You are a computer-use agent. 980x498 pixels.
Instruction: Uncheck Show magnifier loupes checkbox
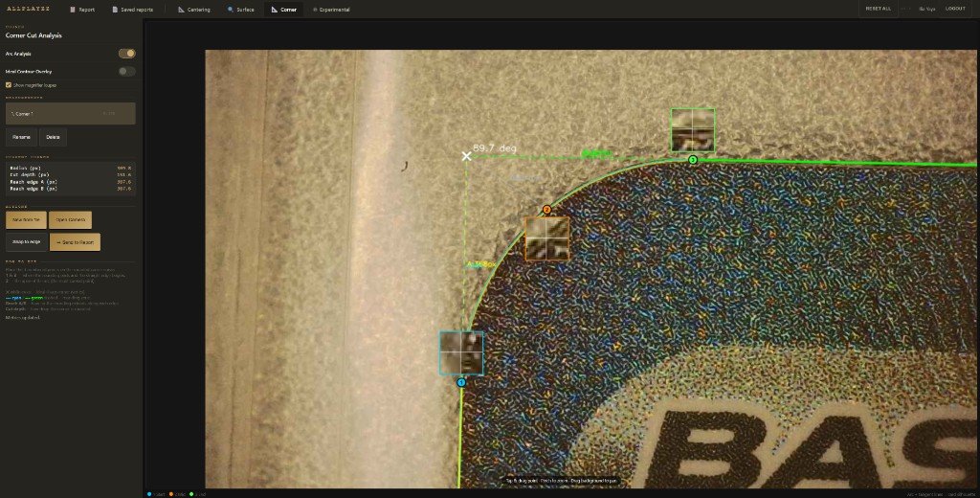pyautogui.click(x=9, y=85)
